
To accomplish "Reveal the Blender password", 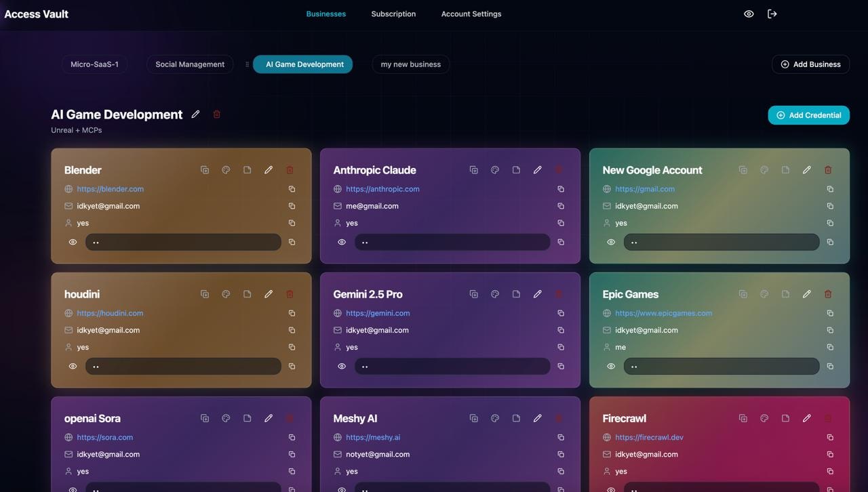I will tap(73, 242).
